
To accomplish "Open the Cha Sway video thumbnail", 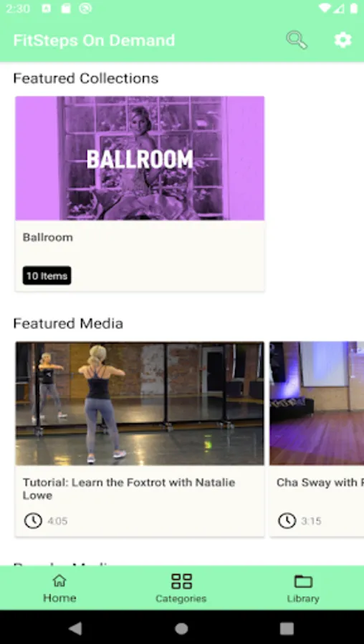I will (317, 404).
